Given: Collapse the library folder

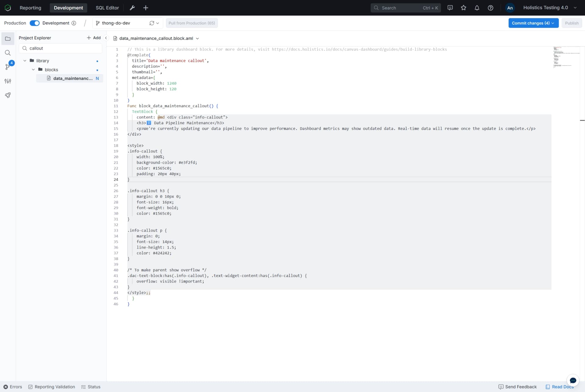Looking at the screenshot, I should tap(25, 61).
